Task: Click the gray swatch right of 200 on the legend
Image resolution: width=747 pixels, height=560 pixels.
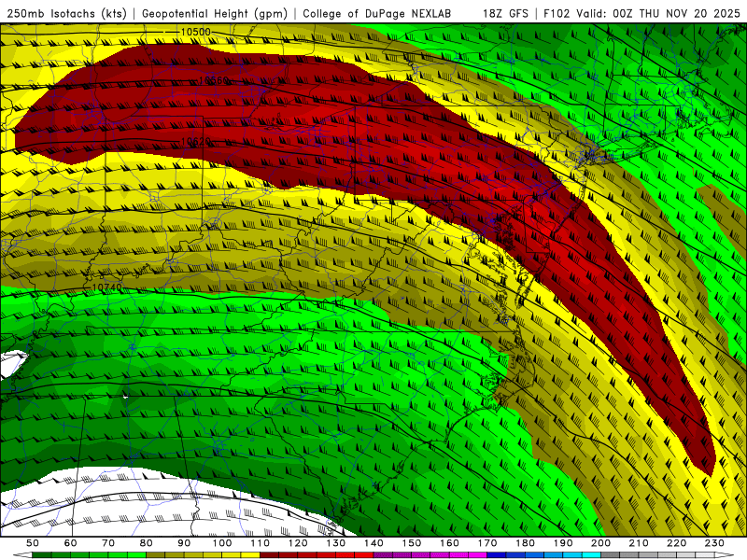Action: (x=611, y=555)
